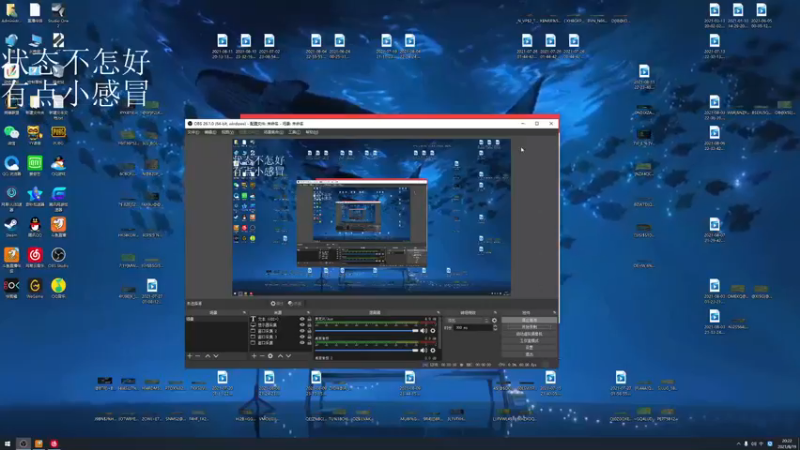
Task: Lock the 窗口采集 2 source
Action: point(309,331)
